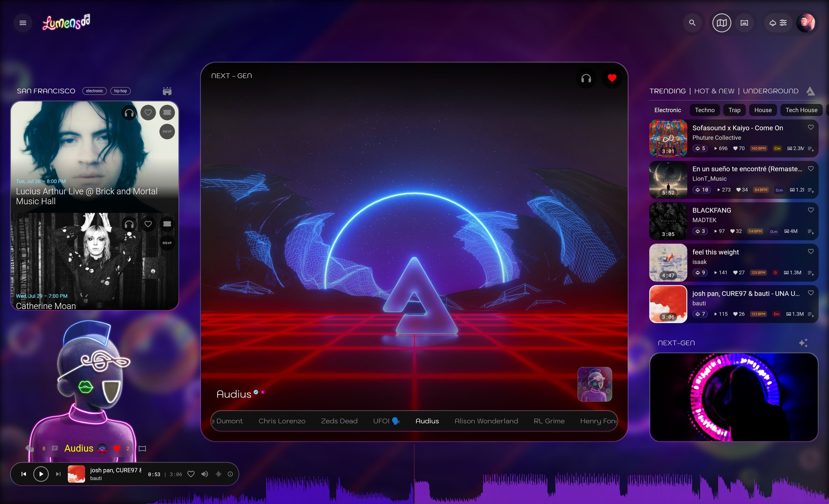Select RL Grime in artist strip
Viewport: 829px width, 504px height.
[549, 421]
